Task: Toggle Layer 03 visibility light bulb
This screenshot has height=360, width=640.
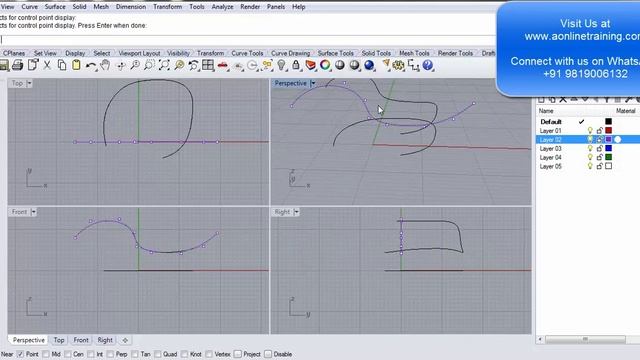Action: tap(590, 149)
